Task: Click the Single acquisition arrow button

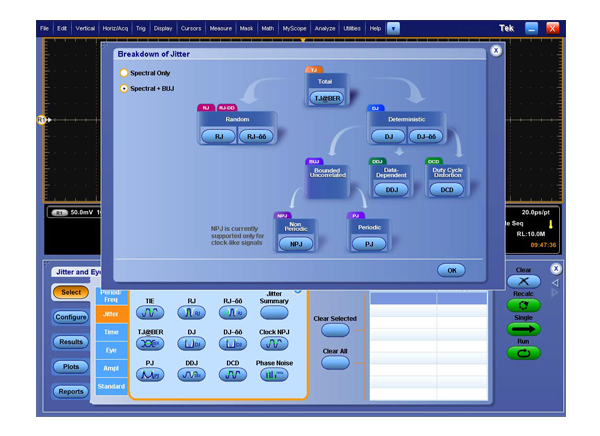Action: (524, 328)
